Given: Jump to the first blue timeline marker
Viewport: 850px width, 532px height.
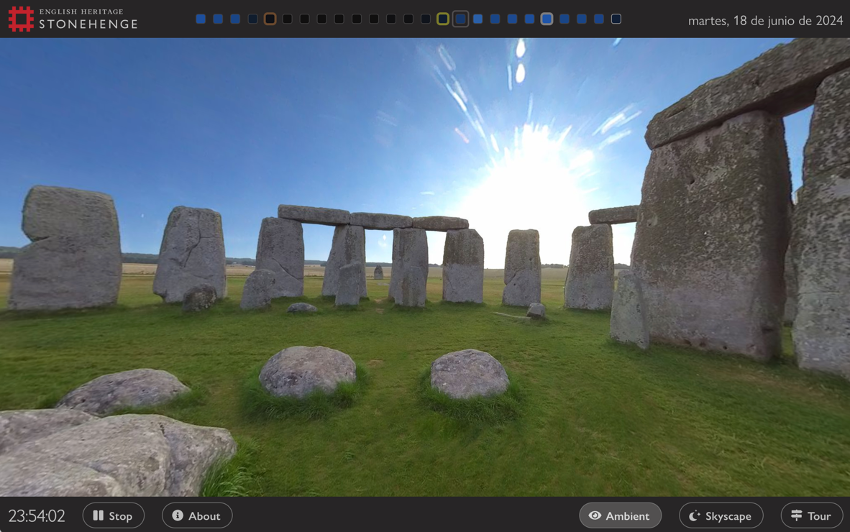Looking at the screenshot, I should [x=201, y=19].
